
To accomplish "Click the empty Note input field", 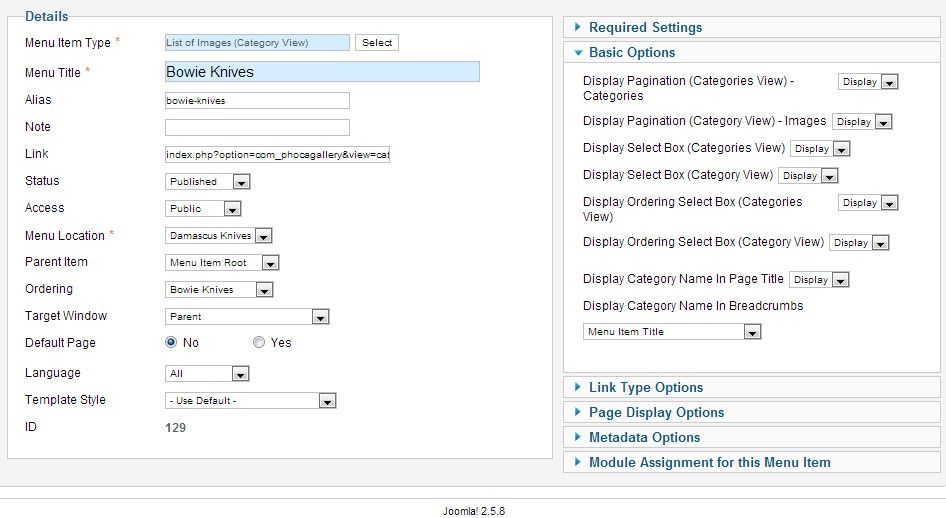I will (257, 127).
